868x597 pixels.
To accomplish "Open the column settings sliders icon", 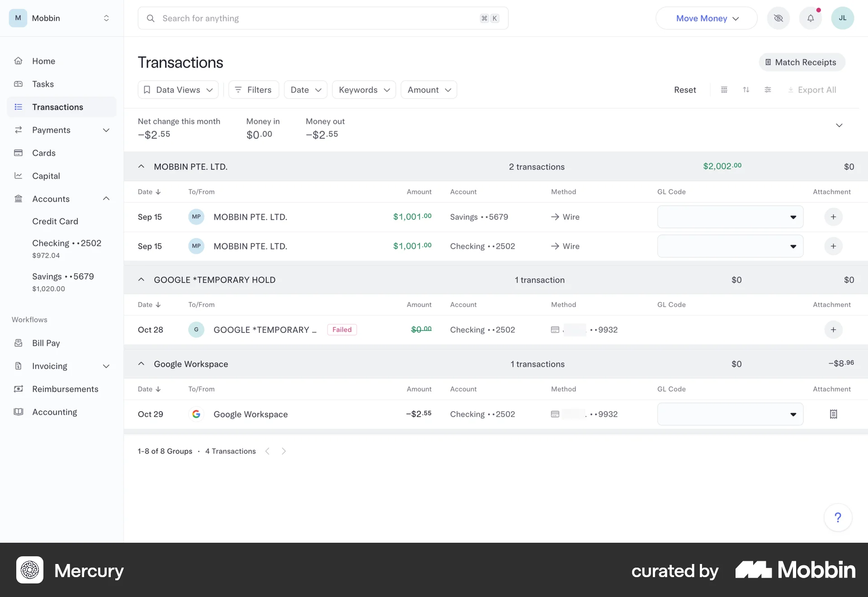I will (768, 90).
